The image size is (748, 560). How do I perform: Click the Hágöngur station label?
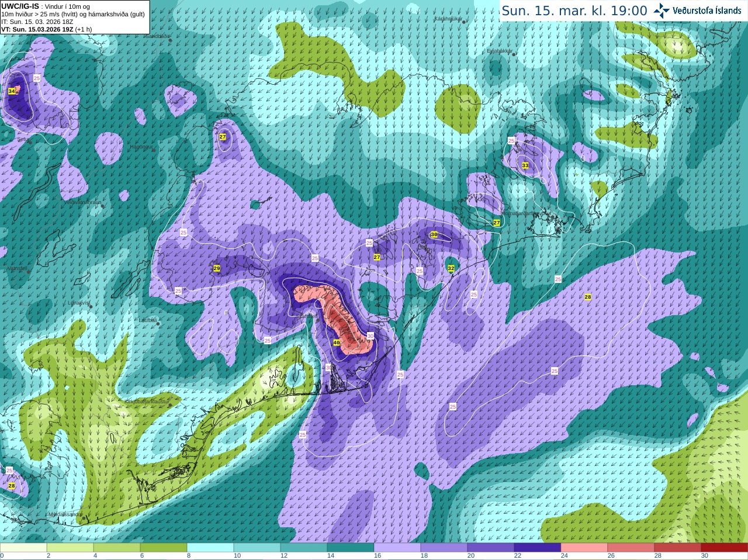coord(140,147)
